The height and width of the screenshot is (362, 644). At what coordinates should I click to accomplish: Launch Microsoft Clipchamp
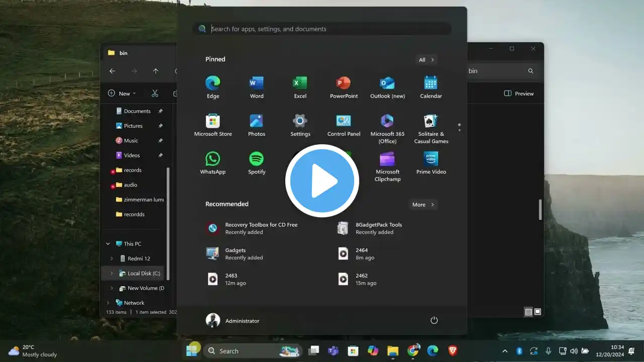click(x=387, y=166)
